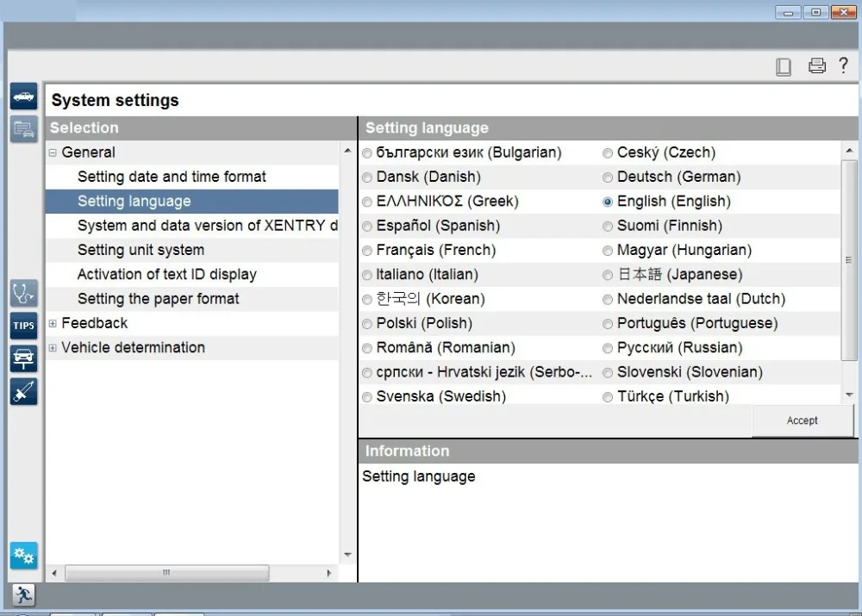Screen dimensions: 862x616
Task: Select Bulgarian language radio button
Action: [366, 153]
